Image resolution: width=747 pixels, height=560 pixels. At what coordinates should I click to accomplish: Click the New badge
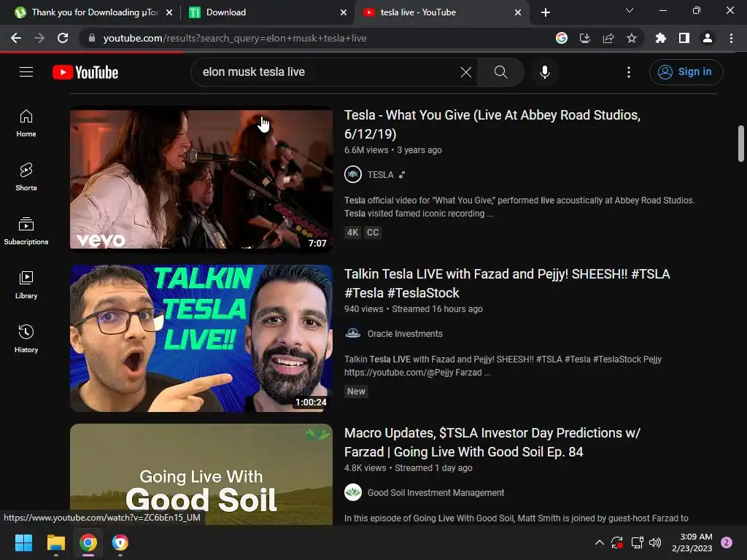(356, 392)
